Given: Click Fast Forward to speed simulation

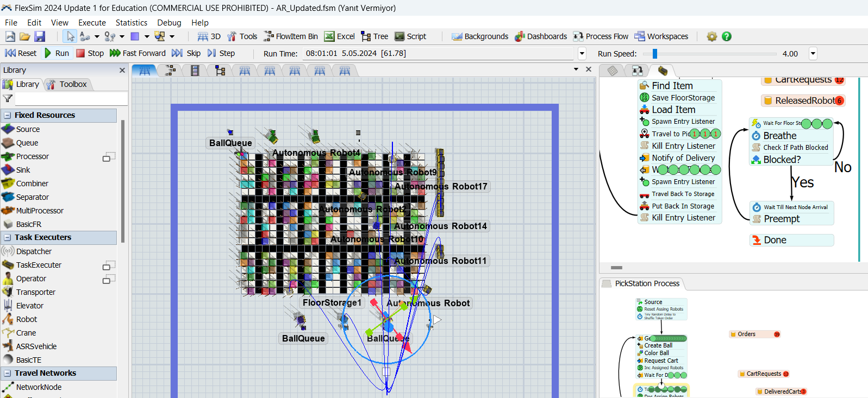Looking at the screenshot, I should point(138,53).
